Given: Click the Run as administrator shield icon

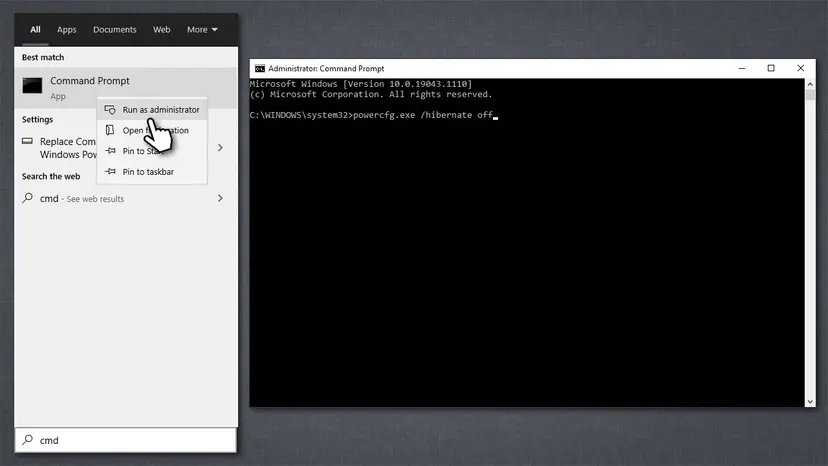Looking at the screenshot, I should tap(110, 109).
